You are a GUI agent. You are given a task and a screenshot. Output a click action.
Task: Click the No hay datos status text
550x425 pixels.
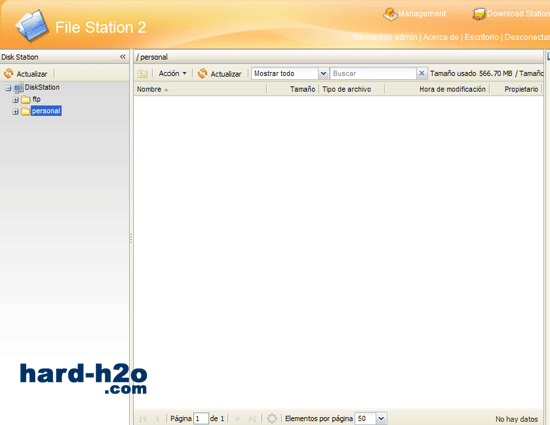[x=516, y=419]
